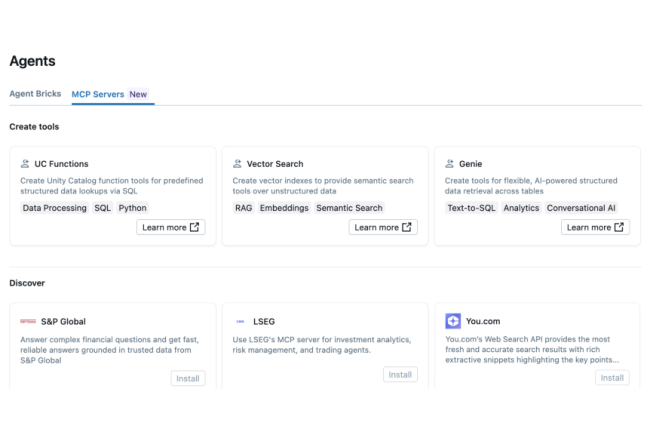
Task: Open Learn more for UC Functions
Action: coord(171,227)
